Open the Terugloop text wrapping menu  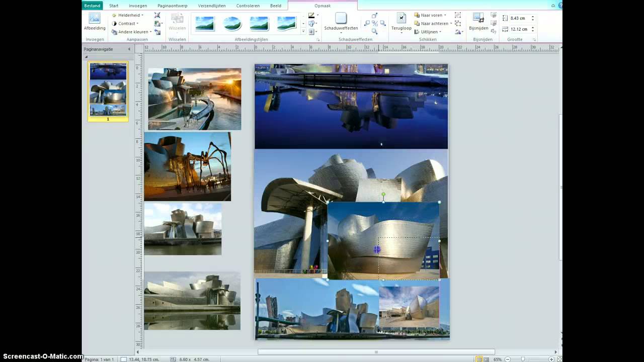(x=401, y=22)
